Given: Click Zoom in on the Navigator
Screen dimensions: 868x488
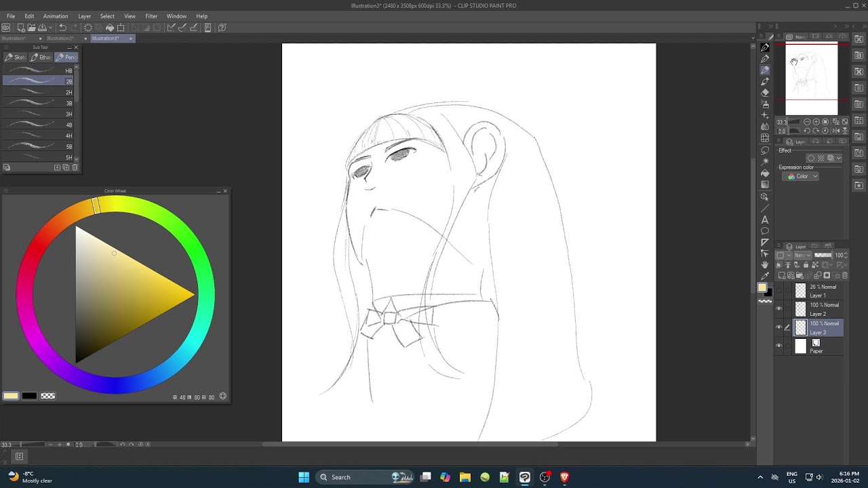Looking at the screenshot, I should pos(816,122).
